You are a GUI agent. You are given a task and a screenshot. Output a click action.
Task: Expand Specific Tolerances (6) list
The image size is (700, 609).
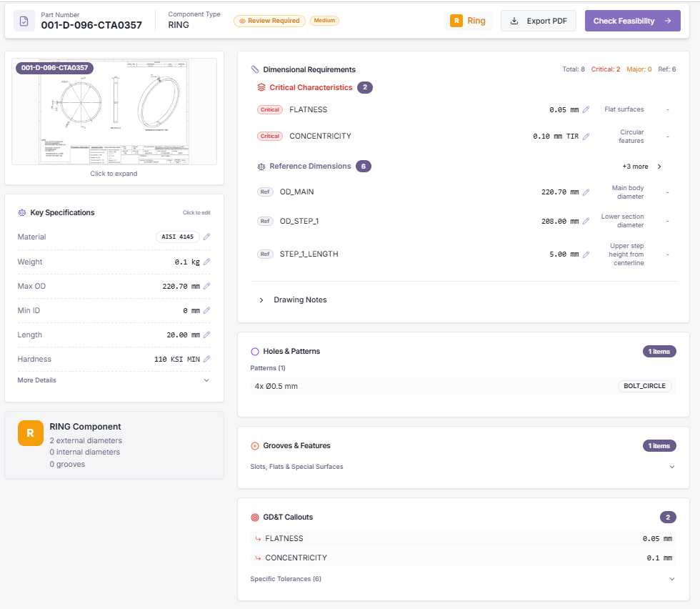[671, 579]
